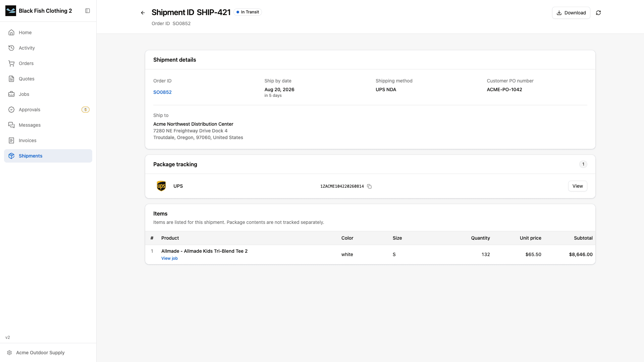Click the color value white

point(347,254)
